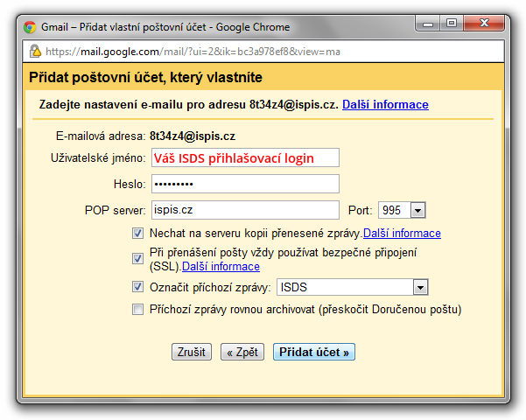Close the Gmail popup window
This screenshot has width=526, height=420.
[x=484, y=24]
